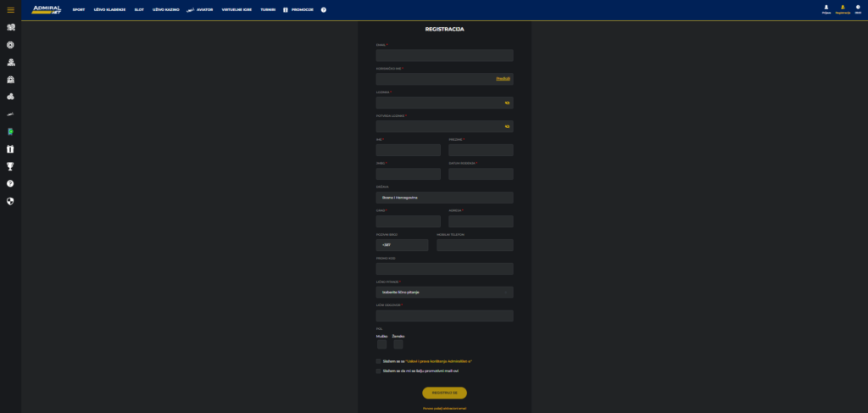Open the clover lucky games icon in sidebar

(x=10, y=97)
